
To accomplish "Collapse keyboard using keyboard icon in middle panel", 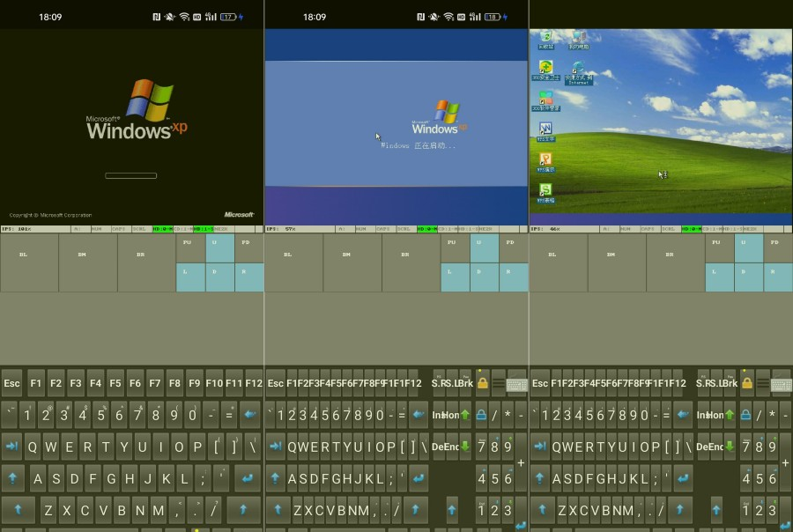I will pyautogui.click(x=517, y=384).
